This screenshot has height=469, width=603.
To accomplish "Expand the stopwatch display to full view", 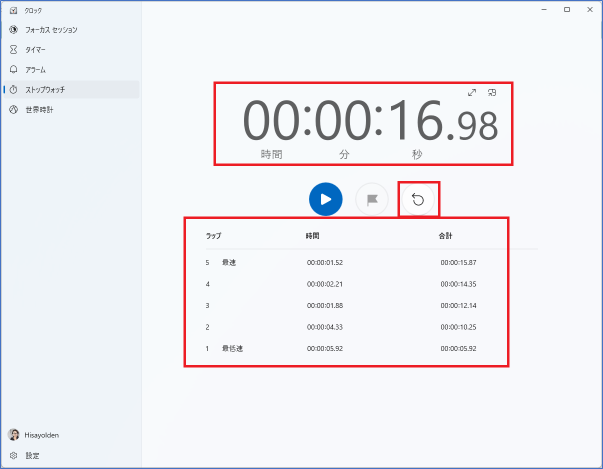I will [x=472, y=93].
